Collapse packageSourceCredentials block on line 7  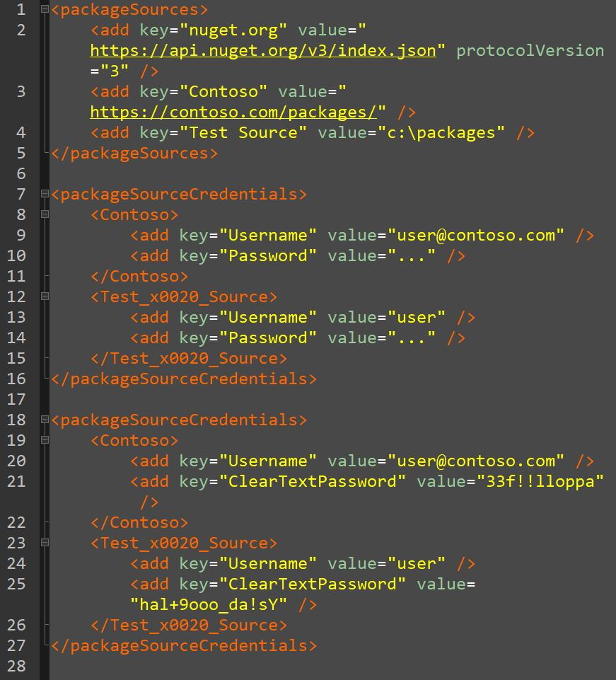point(44,194)
